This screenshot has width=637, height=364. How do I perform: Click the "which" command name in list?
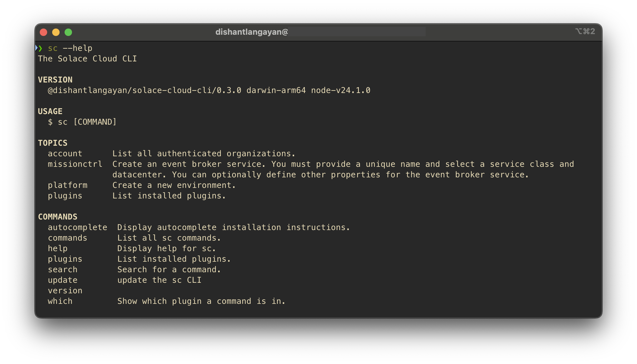(60, 301)
